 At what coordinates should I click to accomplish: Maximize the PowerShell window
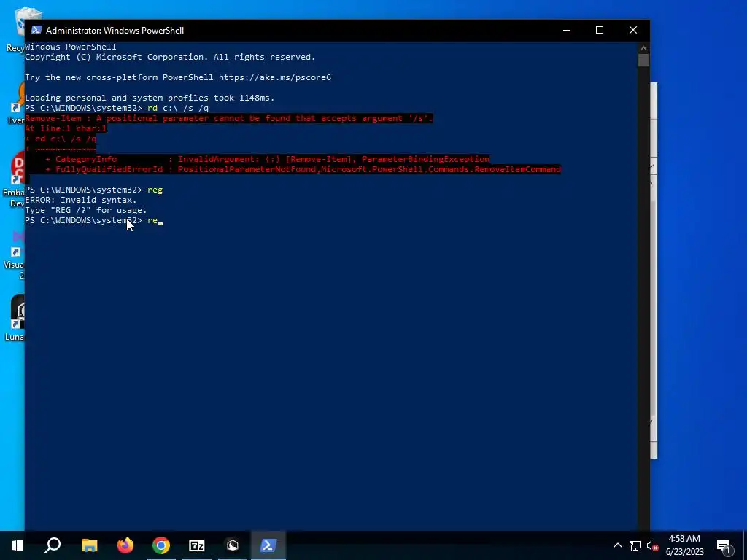tap(600, 30)
